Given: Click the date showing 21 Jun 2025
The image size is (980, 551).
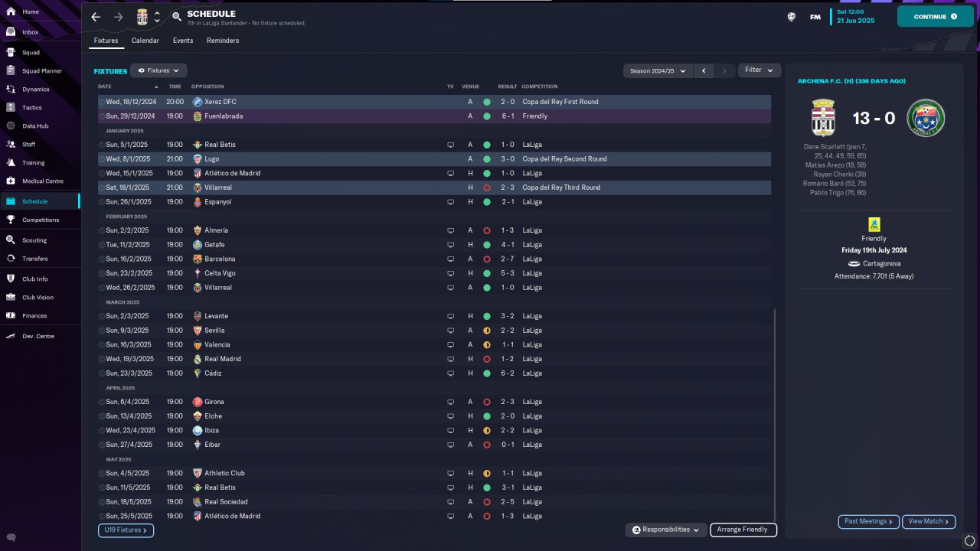Looking at the screenshot, I should (x=855, y=21).
